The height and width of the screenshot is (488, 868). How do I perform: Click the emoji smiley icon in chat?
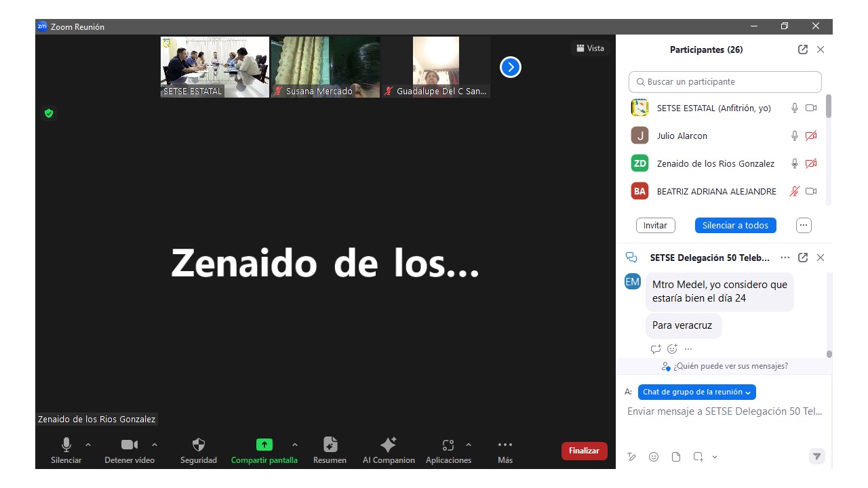(x=654, y=457)
